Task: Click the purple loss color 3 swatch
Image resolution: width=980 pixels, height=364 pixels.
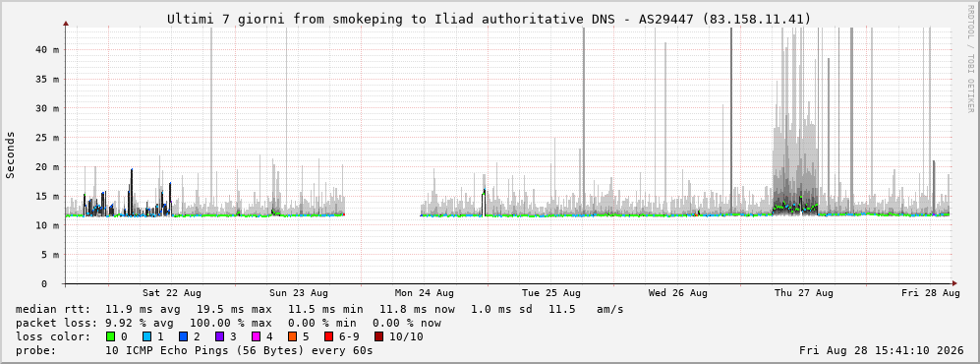Action: [219, 336]
